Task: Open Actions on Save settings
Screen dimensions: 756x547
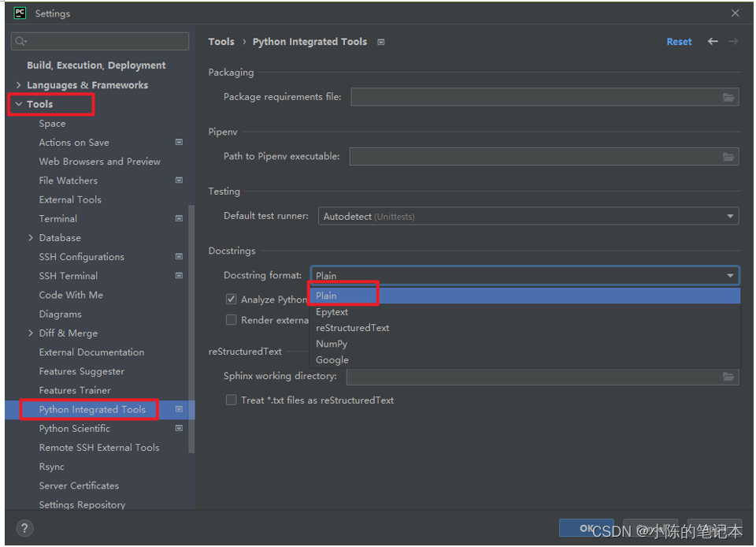Action: pos(74,143)
